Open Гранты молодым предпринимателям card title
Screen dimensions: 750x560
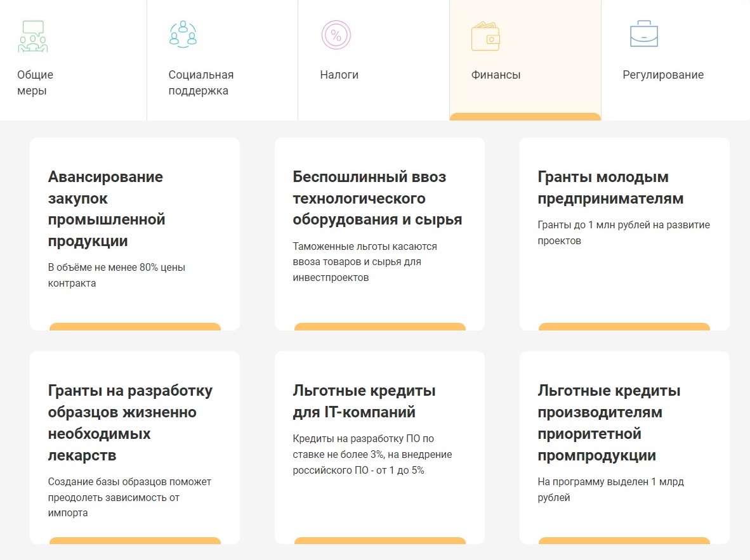pyautogui.click(x=610, y=188)
